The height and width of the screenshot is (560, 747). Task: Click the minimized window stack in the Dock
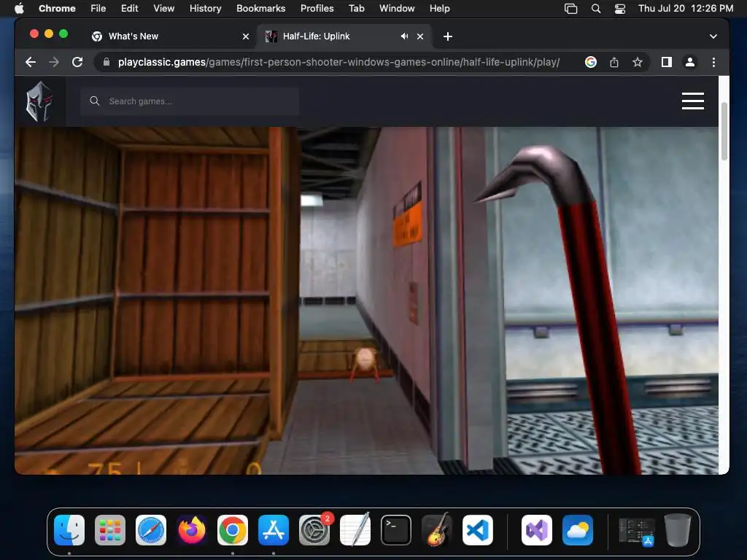point(636,531)
